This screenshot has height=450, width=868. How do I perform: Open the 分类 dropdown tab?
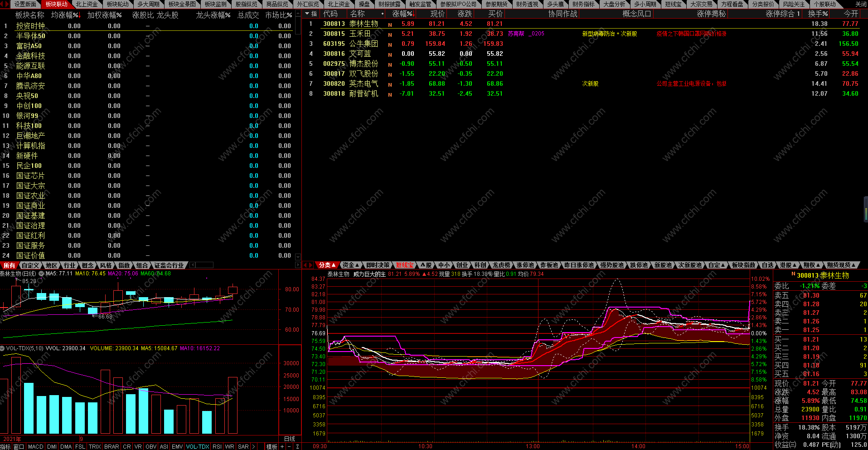(327, 265)
